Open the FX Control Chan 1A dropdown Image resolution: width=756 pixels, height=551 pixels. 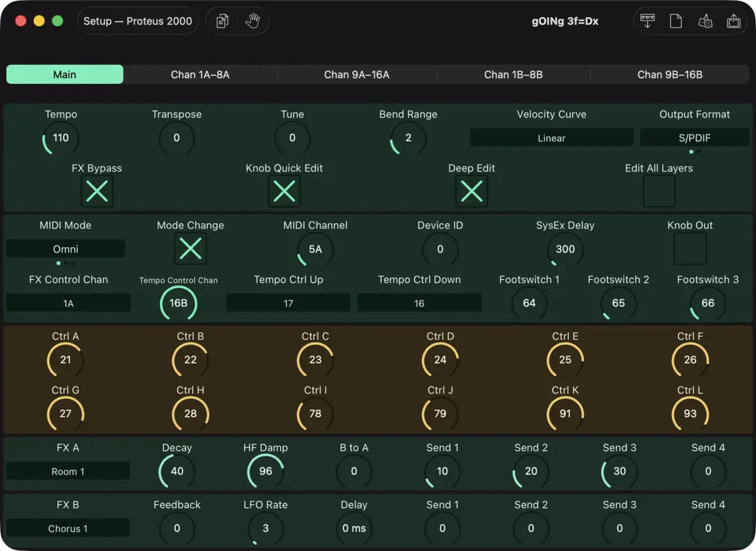[69, 303]
